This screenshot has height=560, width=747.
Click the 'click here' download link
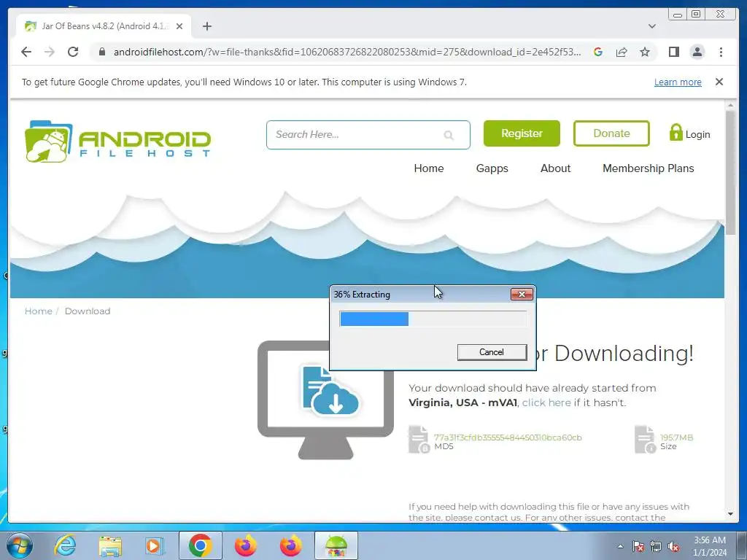[x=546, y=402]
